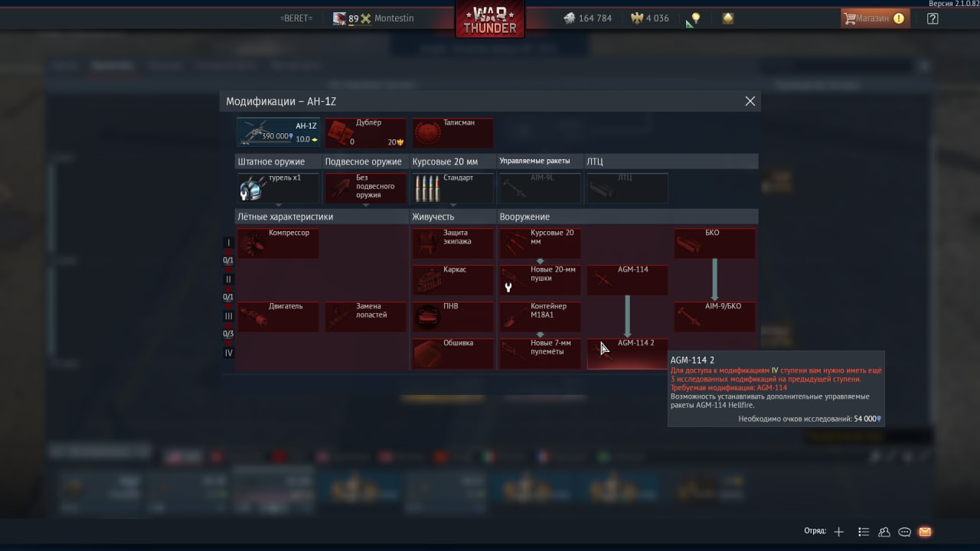Viewport: 980px width, 551px height.
Task: Click the AIM-9L guided missiles slot
Action: (x=540, y=188)
